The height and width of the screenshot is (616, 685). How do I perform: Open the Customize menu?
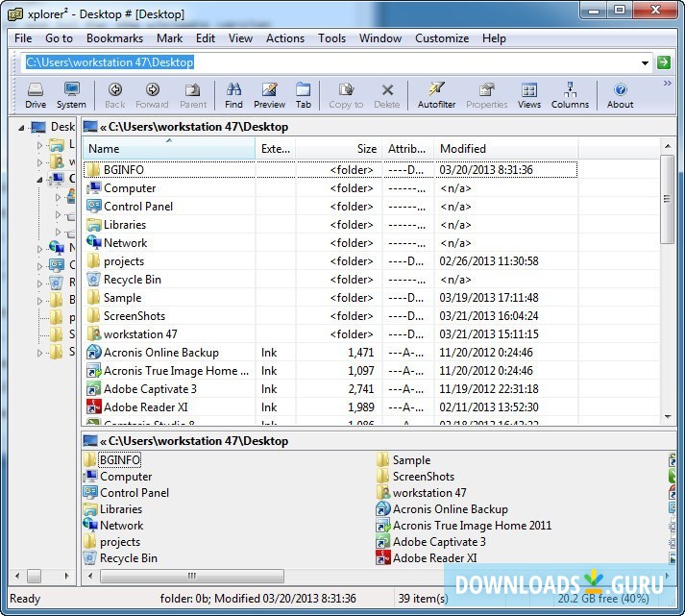[442, 38]
